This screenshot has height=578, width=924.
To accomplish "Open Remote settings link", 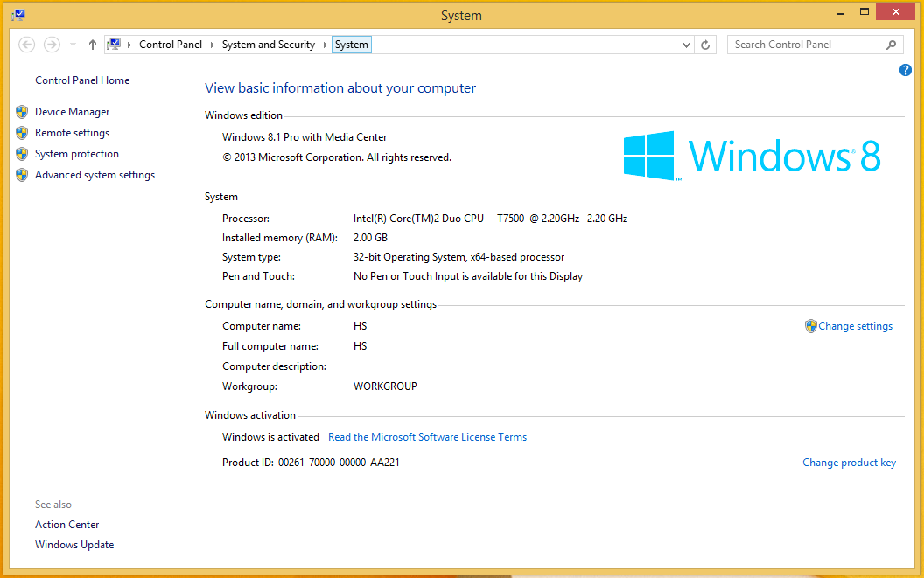I will click(x=73, y=133).
